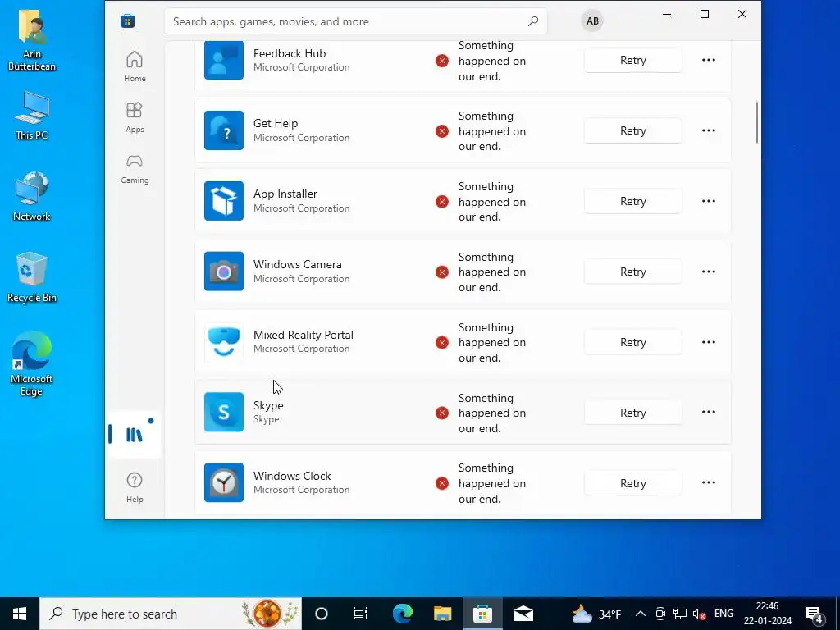Click the Mixed Reality Portal app icon

224,342
